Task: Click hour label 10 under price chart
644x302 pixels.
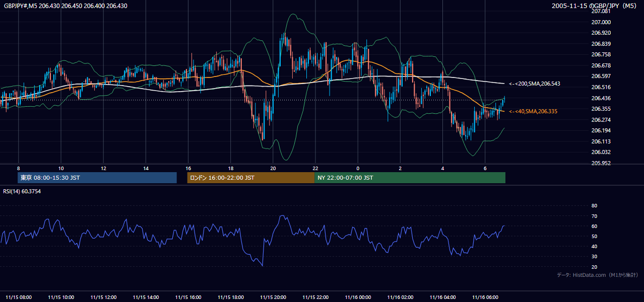Action: (60, 168)
